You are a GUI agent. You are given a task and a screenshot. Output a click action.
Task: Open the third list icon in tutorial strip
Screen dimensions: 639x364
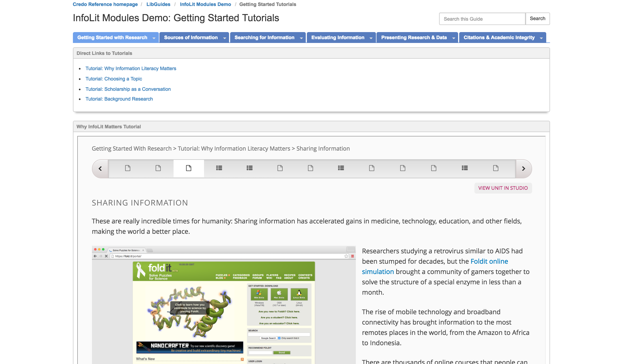tap(341, 168)
